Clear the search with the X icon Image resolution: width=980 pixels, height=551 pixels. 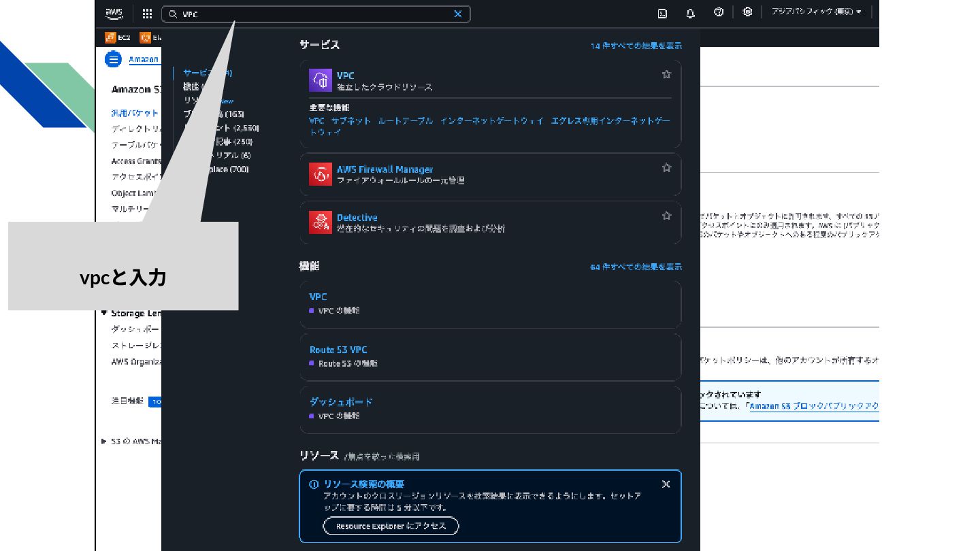click(458, 14)
